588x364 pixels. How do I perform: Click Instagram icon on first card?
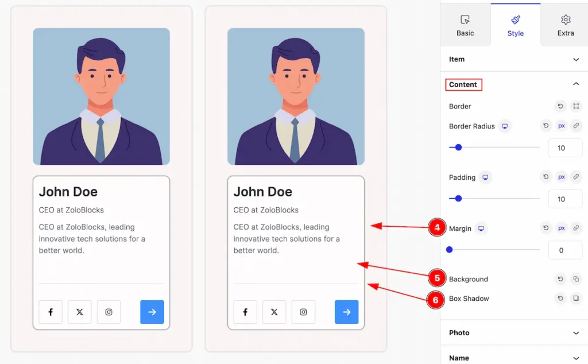[109, 312]
